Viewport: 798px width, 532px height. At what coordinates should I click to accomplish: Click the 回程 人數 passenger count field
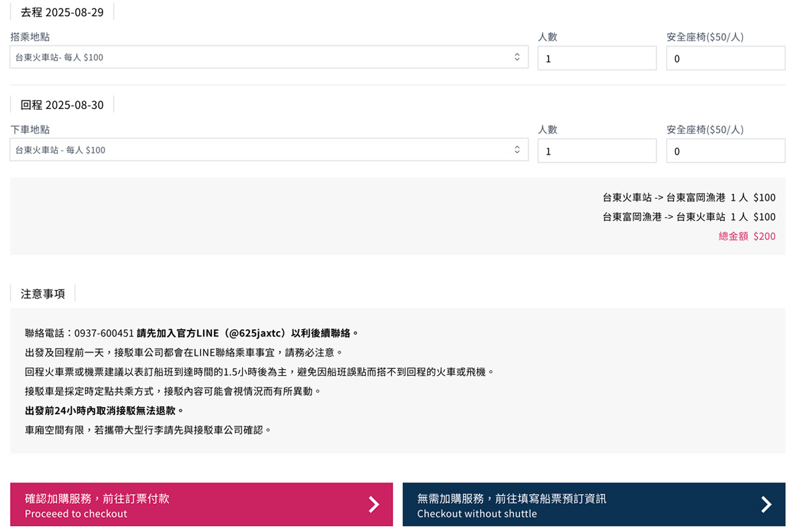(x=597, y=150)
